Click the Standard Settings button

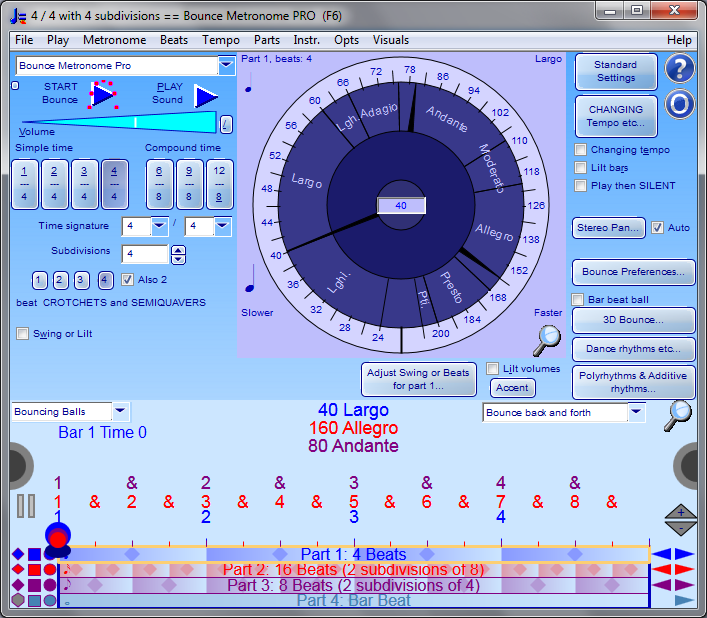(616, 71)
